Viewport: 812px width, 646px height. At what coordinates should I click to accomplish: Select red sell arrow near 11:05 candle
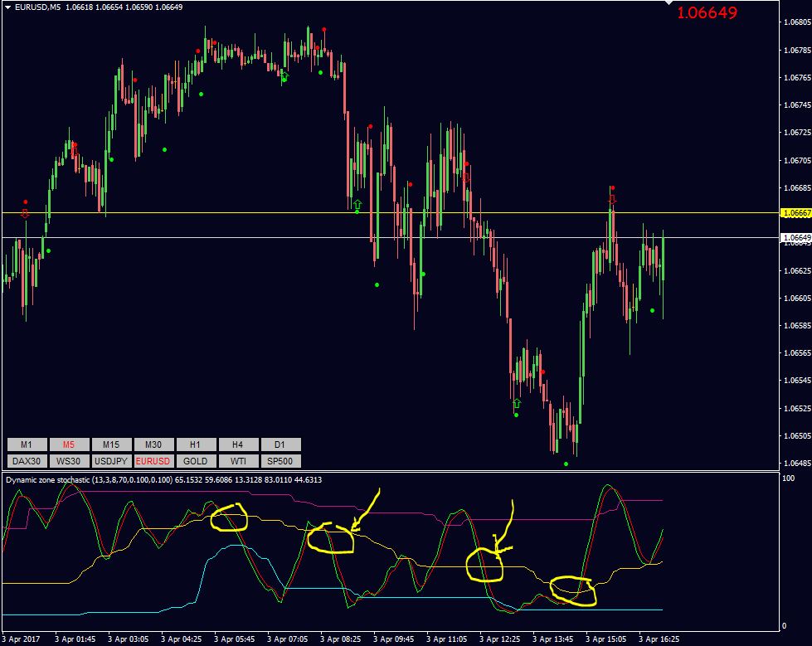point(467,177)
